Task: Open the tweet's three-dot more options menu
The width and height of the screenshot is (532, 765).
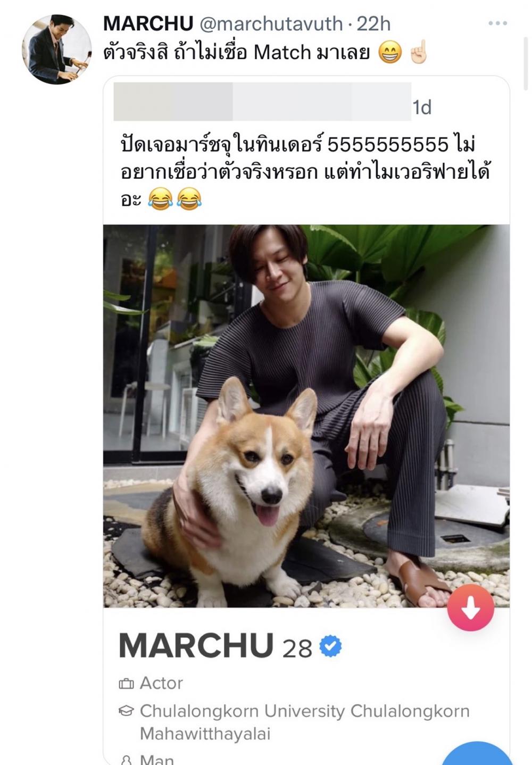Action: coord(497,23)
